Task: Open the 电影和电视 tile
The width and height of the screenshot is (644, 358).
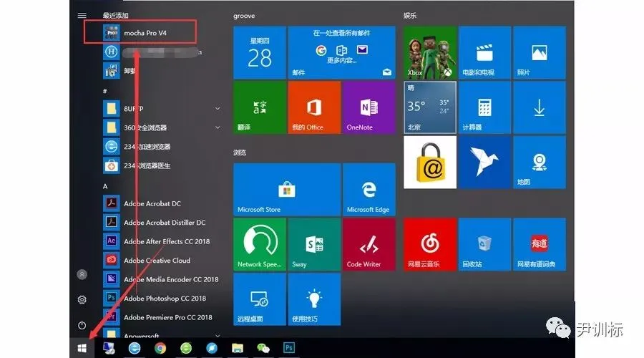Action: point(484,52)
